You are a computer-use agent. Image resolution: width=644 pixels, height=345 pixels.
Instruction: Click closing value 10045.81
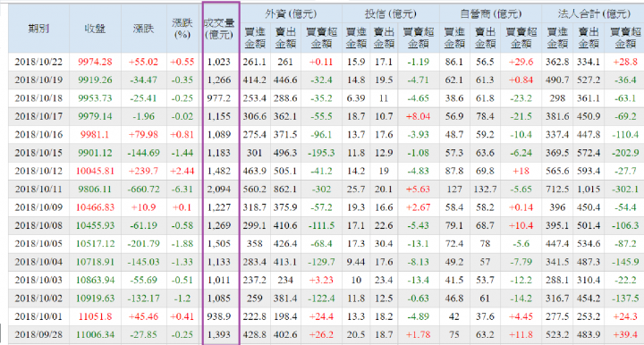(x=95, y=171)
